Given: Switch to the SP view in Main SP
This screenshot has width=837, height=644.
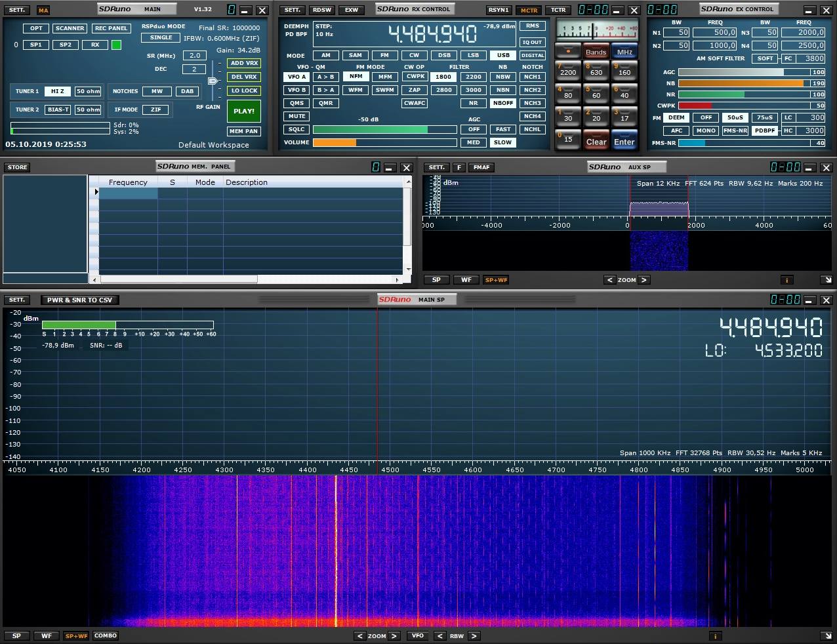Looking at the screenshot, I should pos(16,635).
